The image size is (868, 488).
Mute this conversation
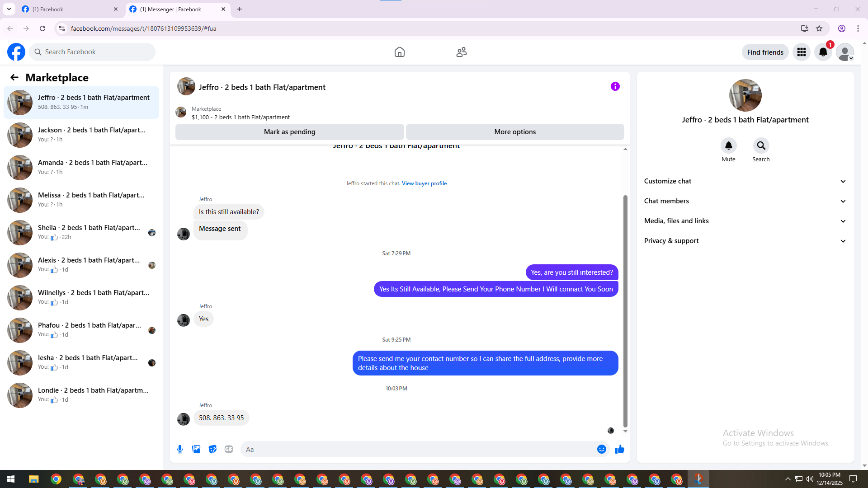tap(728, 145)
